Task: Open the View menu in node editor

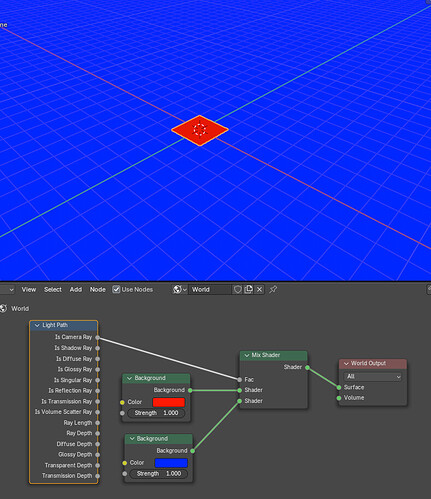Action: (29, 289)
